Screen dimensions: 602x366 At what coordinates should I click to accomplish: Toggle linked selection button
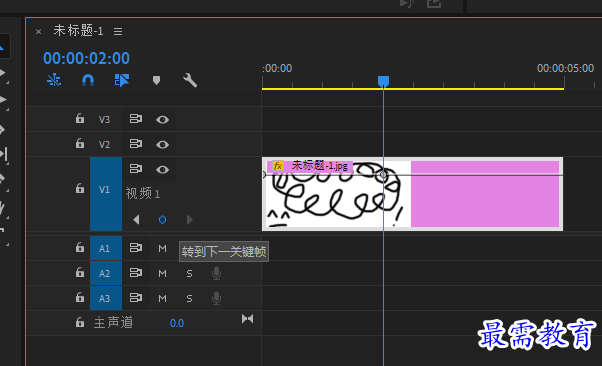point(122,80)
